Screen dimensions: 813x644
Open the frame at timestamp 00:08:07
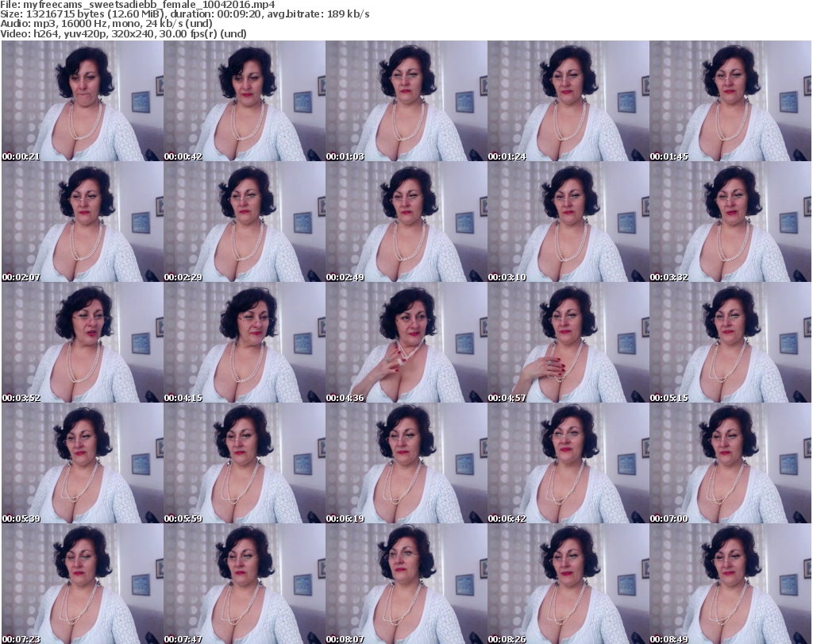pyautogui.click(x=406, y=584)
